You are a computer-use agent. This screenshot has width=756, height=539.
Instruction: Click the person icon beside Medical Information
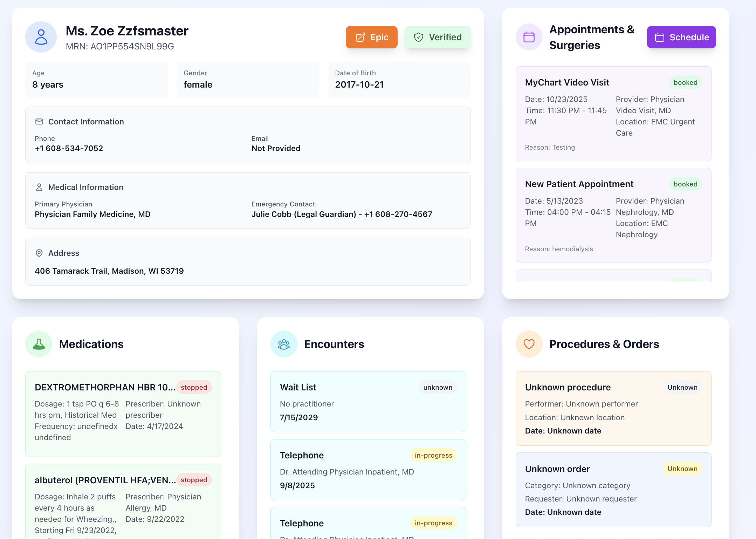pyautogui.click(x=39, y=187)
